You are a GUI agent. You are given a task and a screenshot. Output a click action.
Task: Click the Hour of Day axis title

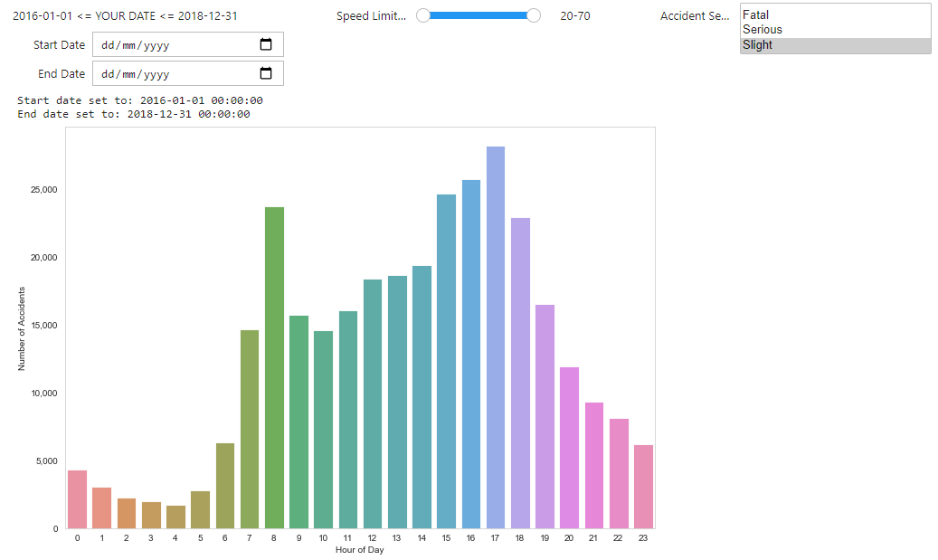tap(359, 550)
